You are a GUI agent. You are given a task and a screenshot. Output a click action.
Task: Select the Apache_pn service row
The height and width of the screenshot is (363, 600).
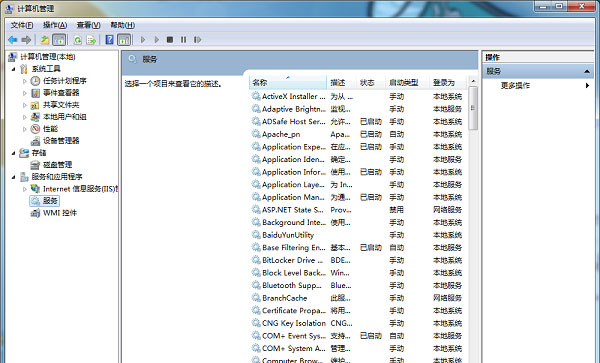pos(359,135)
